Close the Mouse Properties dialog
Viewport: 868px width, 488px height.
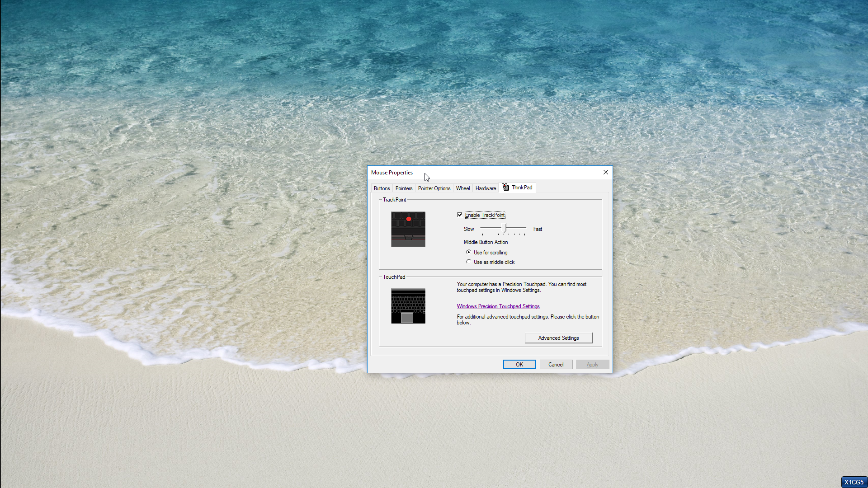click(605, 172)
